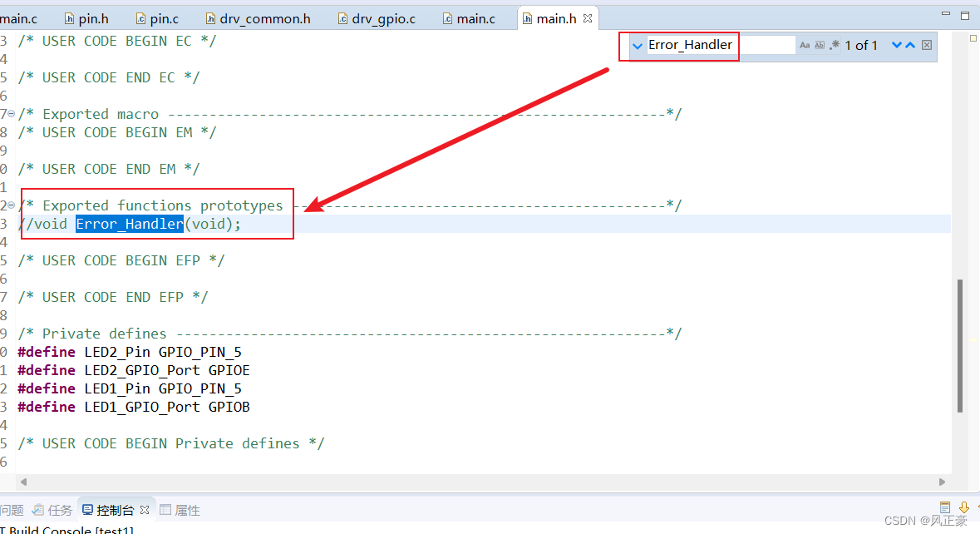Click the vertical editor scrollbar thumb
The height and width of the screenshot is (534, 980).
pos(960,346)
